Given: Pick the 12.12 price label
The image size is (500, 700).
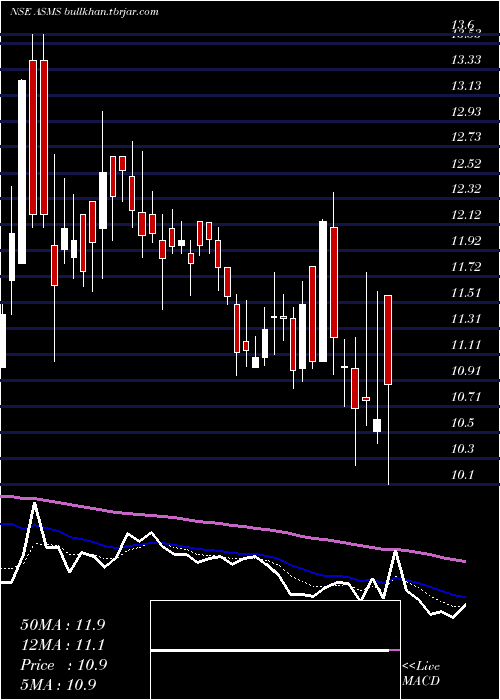Looking at the screenshot, I should (x=466, y=215).
